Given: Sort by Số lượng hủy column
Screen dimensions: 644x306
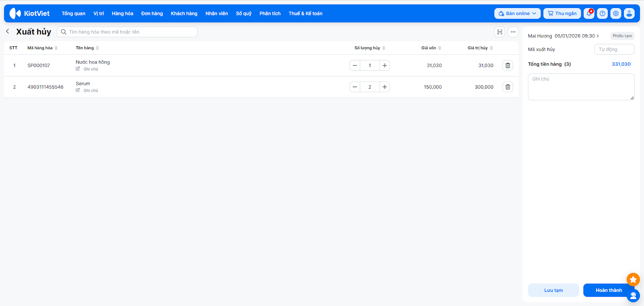Looking at the screenshot, I should [x=370, y=48].
